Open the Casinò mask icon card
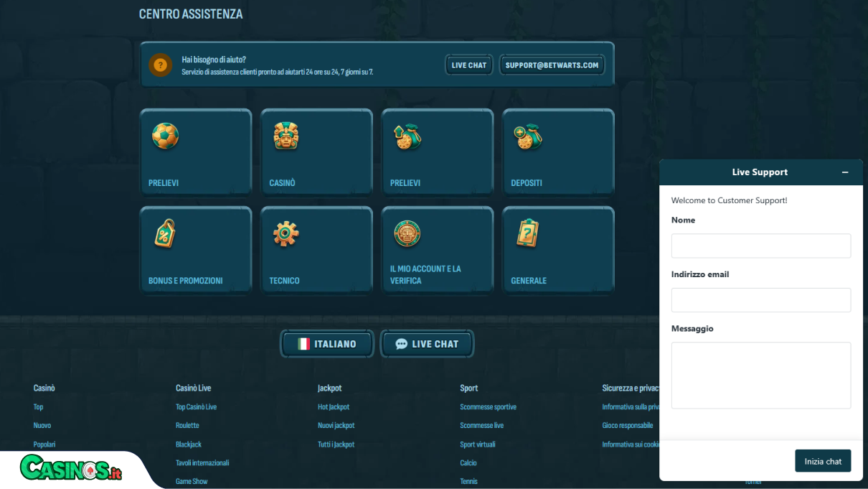This screenshot has height=489, width=868. pyautogui.click(x=316, y=152)
